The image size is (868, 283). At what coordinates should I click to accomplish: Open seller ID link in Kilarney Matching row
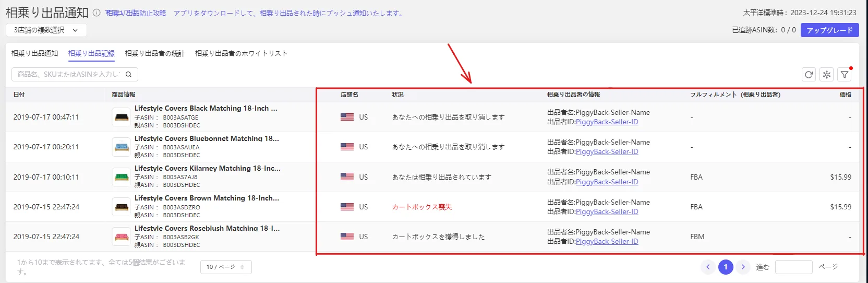click(607, 182)
